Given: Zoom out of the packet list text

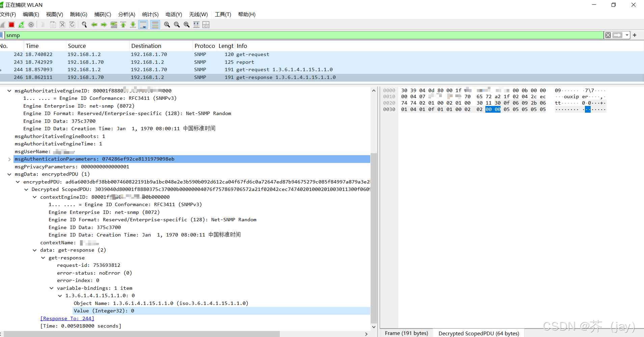Looking at the screenshot, I should coord(177,24).
